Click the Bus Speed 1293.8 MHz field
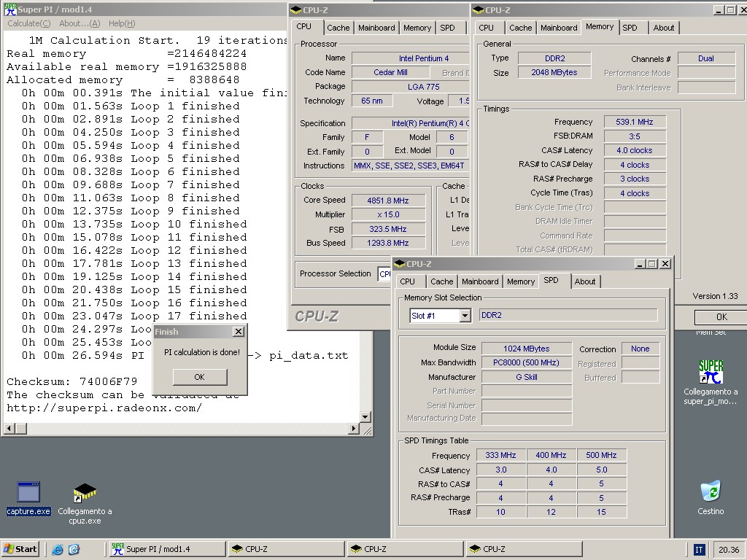This screenshot has width=747, height=560. point(388,243)
